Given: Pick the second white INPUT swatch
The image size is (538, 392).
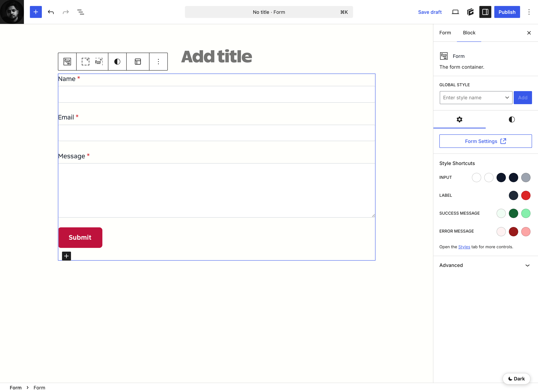Looking at the screenshot, I should (489, 178).
